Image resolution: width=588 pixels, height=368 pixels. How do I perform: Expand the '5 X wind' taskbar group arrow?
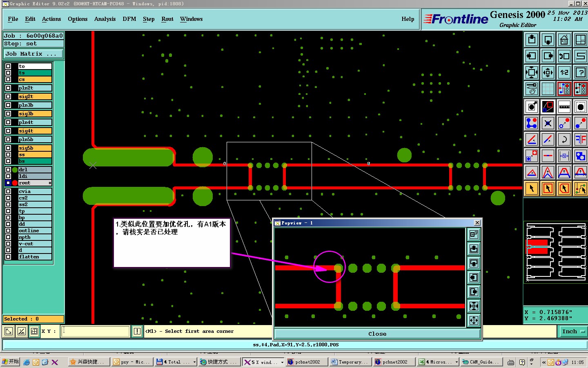tap(282, 362)
